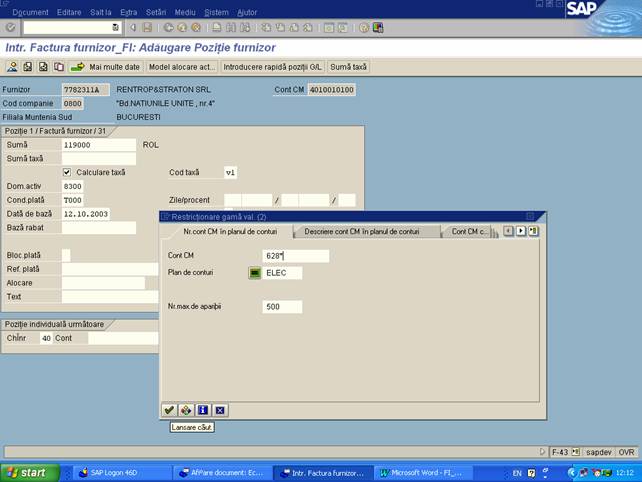Screen dimensions: 642x482
Task: Click the green arrow icon before Mai multe date
Action: tap(77, 67)
